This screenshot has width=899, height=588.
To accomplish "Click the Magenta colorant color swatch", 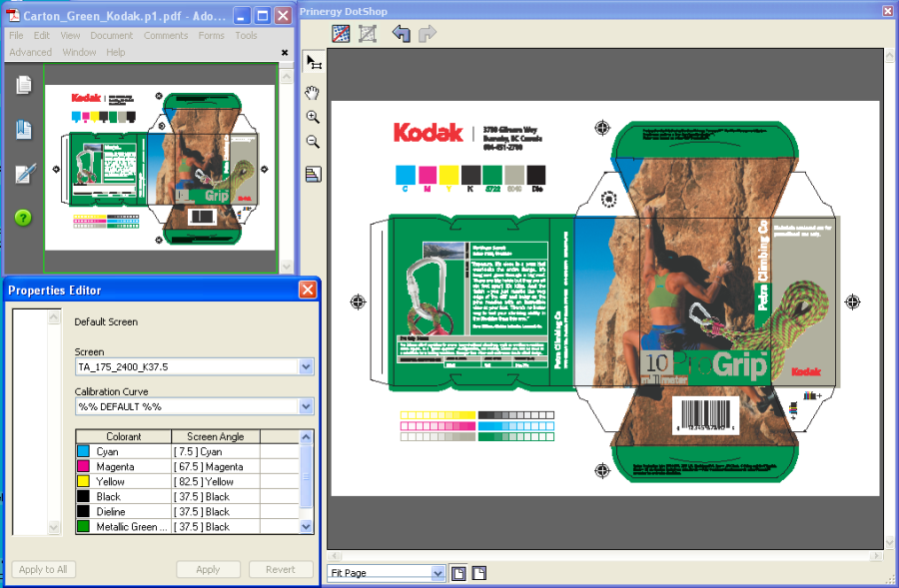I will point(84,466).
